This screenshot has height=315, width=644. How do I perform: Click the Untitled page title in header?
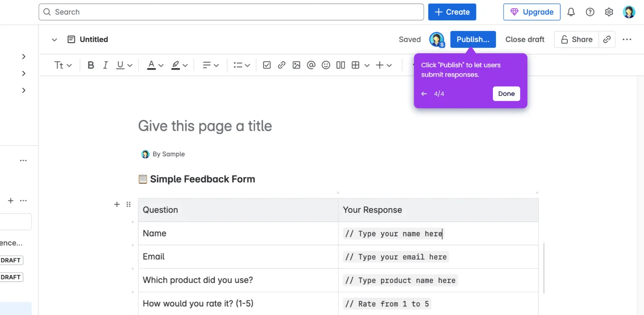(x=94, y=40)
